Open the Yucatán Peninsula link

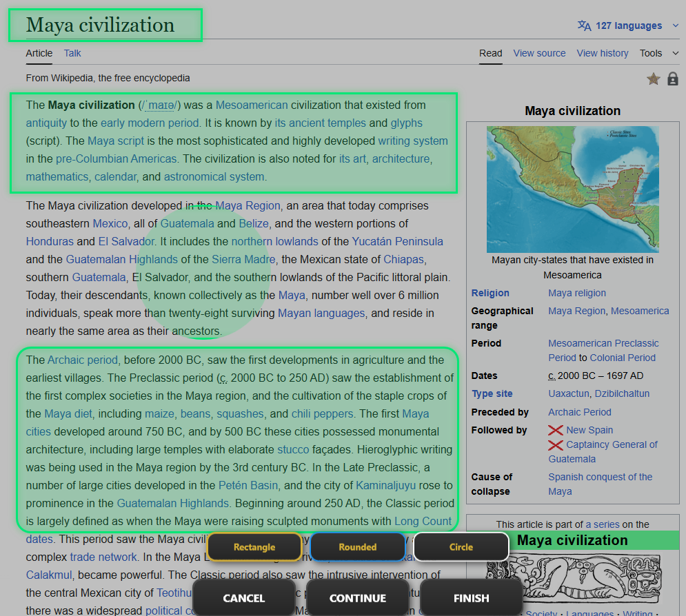[x=397, y=242]
